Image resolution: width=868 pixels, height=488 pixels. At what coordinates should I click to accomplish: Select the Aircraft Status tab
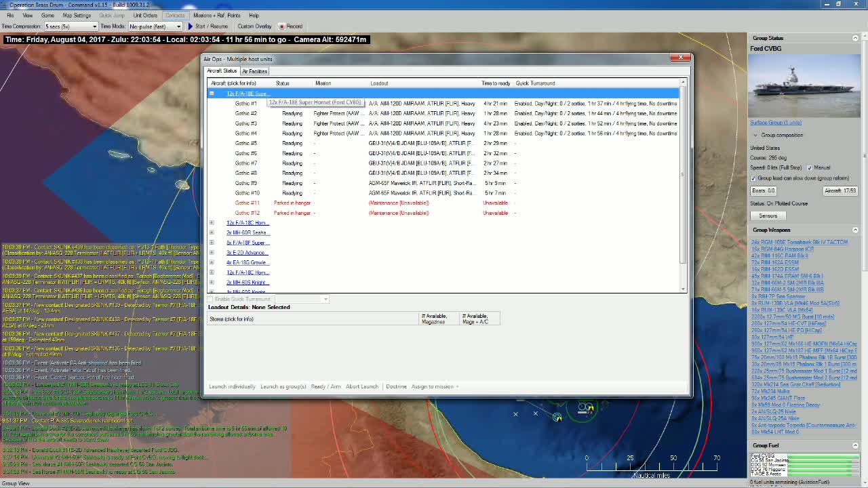coord(222,70)
